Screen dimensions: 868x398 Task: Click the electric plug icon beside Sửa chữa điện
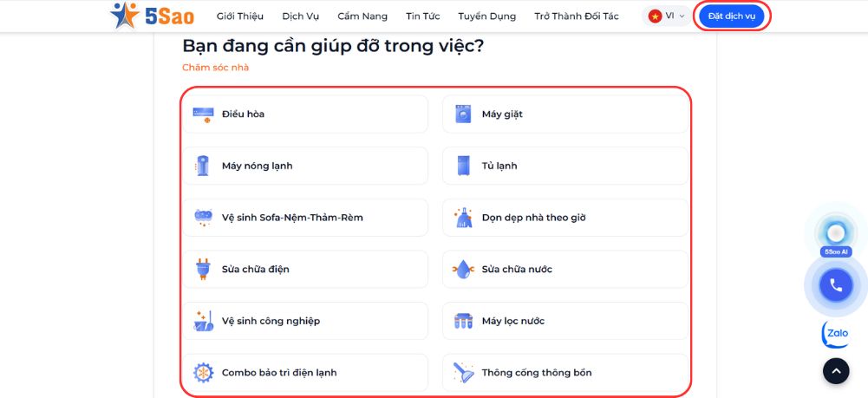(x=203, y=269)
